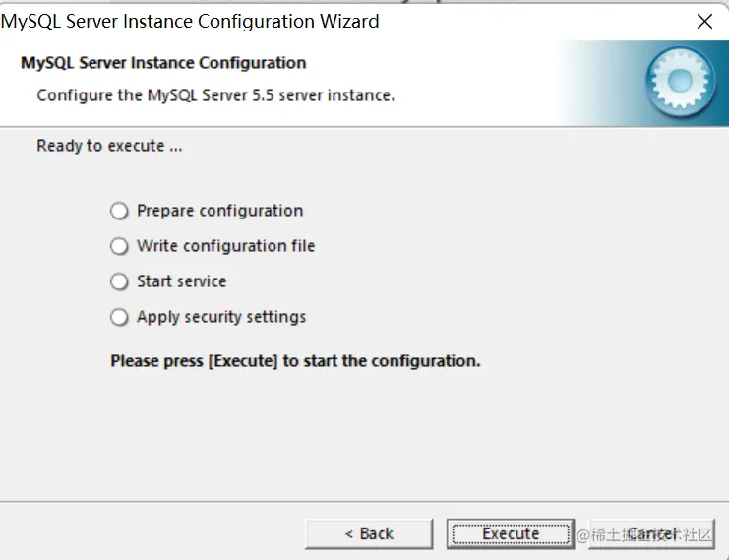Select the Prepare configuration step indicator
The width and height of the screenshot is (729, 560).
119,211
